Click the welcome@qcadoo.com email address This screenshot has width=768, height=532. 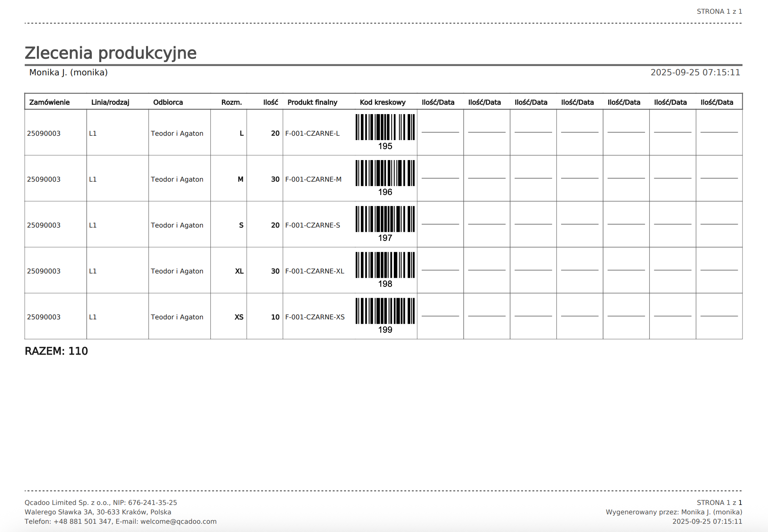tap(178, 521)
